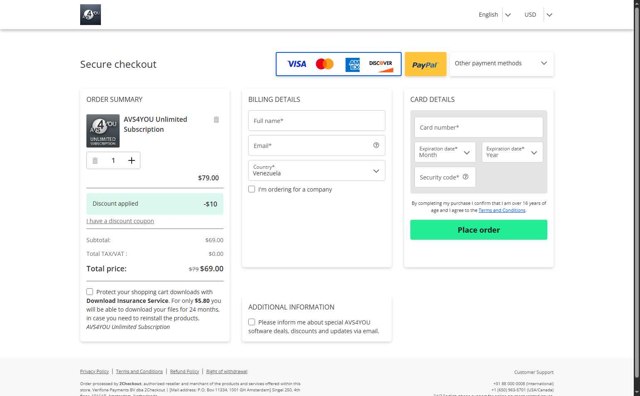Open the Country dropdown showing Venezuela
640x396 pixels.
[x=316, y=171]
